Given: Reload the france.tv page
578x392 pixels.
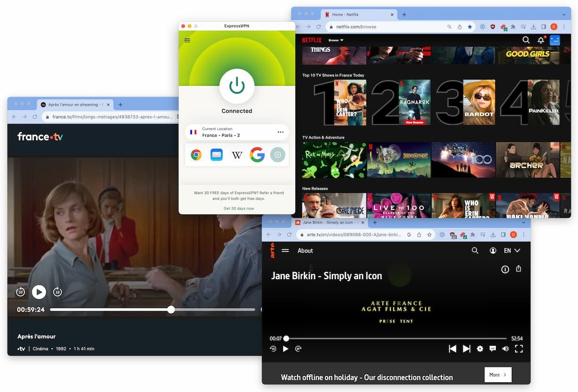Looking at the screenshot, I should (34, 117).
